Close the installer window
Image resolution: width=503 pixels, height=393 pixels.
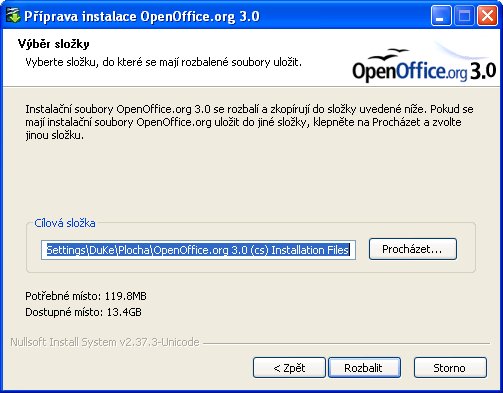coord(487,16)
